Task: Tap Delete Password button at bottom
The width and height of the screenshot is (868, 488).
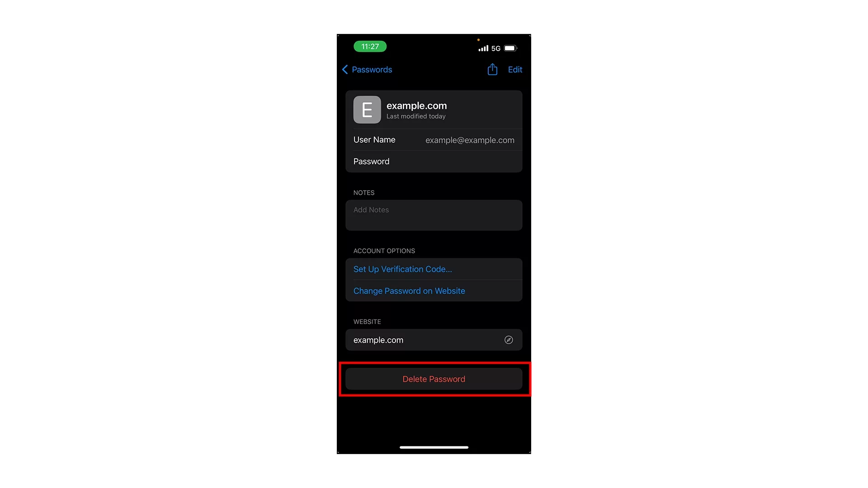Action: 434,379
